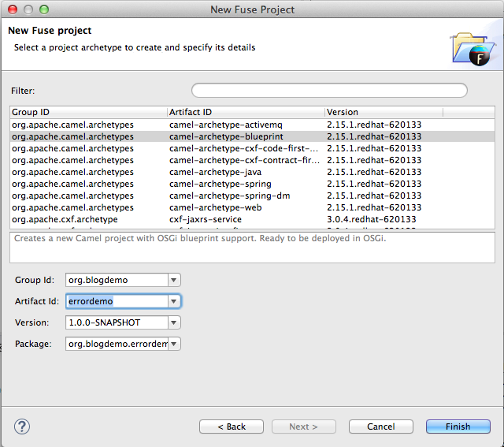Image resolution: width=504 pixels, height=447 pixels.
Task: Select the camel-archetype-java row
Action: [252, 172]
